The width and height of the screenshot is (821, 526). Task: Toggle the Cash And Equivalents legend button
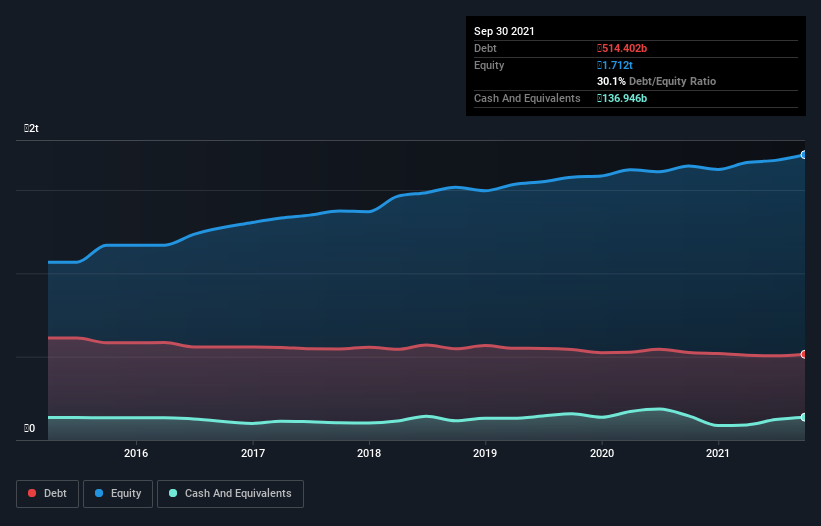click(x=230, y=494)
